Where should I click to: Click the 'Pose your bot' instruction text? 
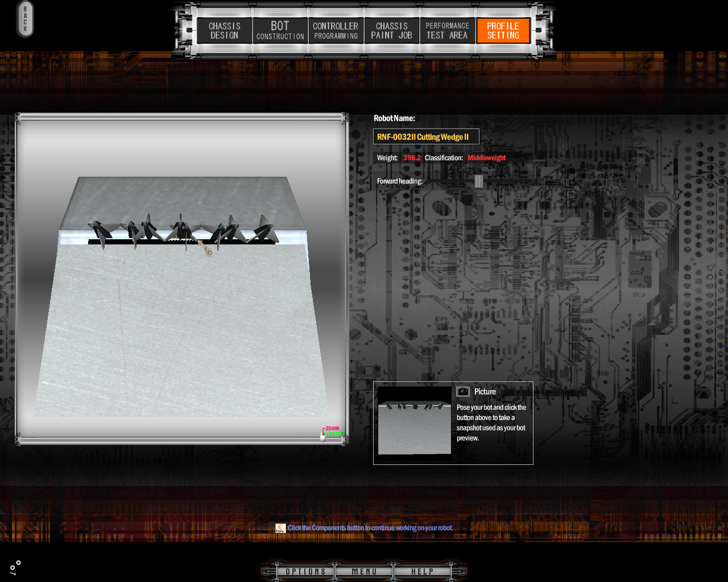click(491, 423)
